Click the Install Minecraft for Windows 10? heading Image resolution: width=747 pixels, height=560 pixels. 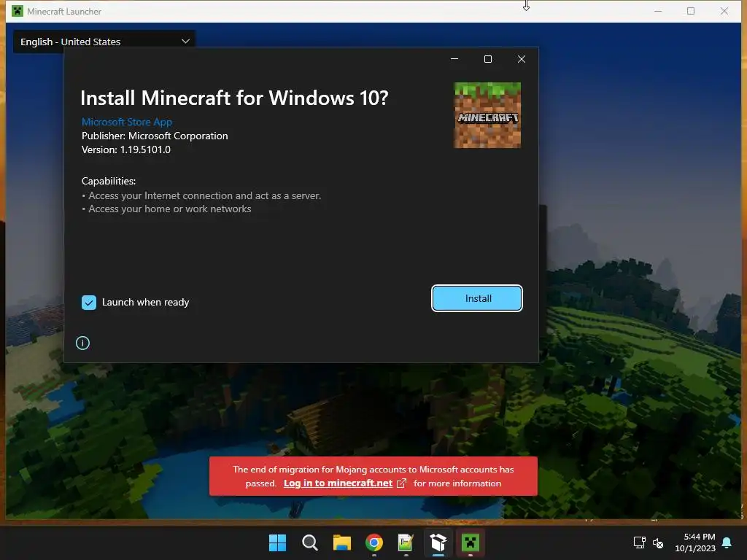234,98
